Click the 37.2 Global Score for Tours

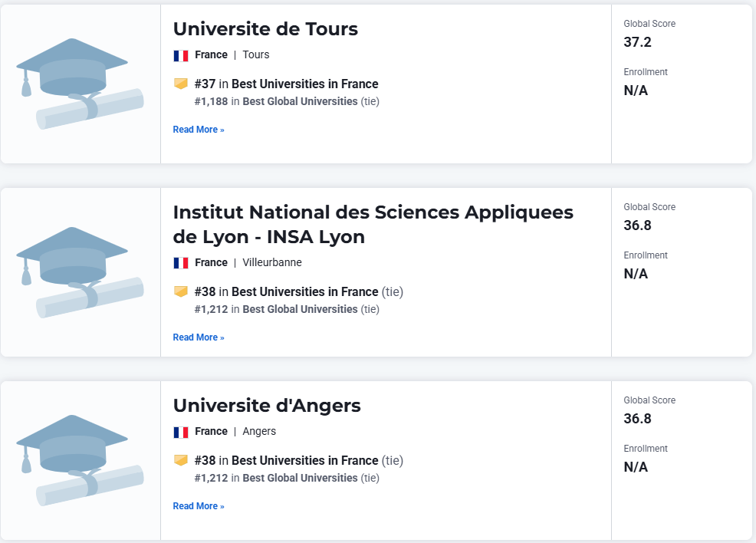pos(637,42)
